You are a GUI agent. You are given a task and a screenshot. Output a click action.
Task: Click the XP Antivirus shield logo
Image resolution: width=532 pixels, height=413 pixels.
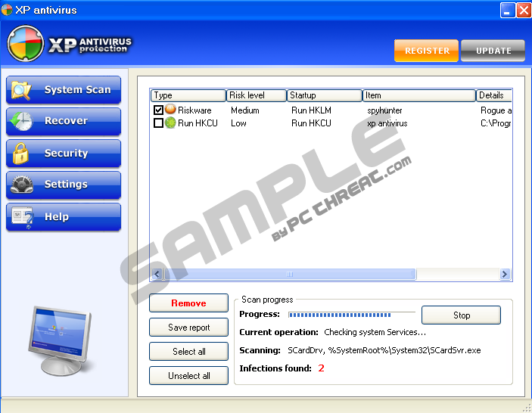(x=26, y=43)
